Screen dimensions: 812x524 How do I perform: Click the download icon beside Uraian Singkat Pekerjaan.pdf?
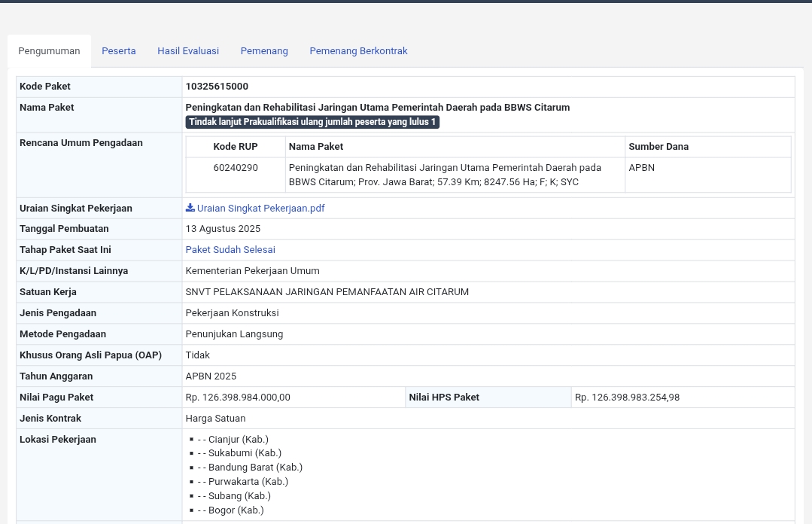[190, 208]
